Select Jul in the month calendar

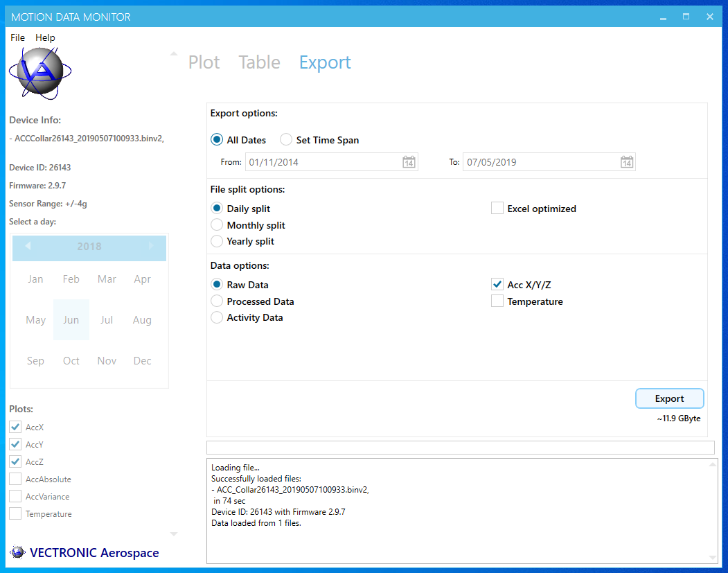pyautogui.click(x=107, y=320)
